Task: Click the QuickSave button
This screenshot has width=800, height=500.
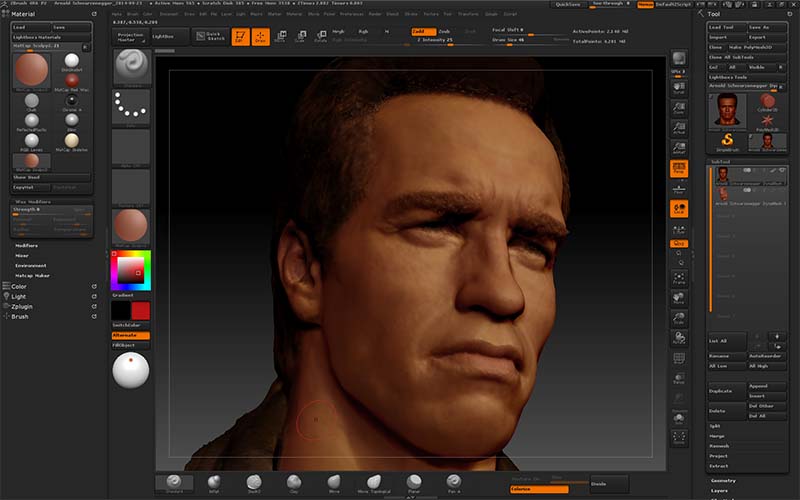Action: 568,4
